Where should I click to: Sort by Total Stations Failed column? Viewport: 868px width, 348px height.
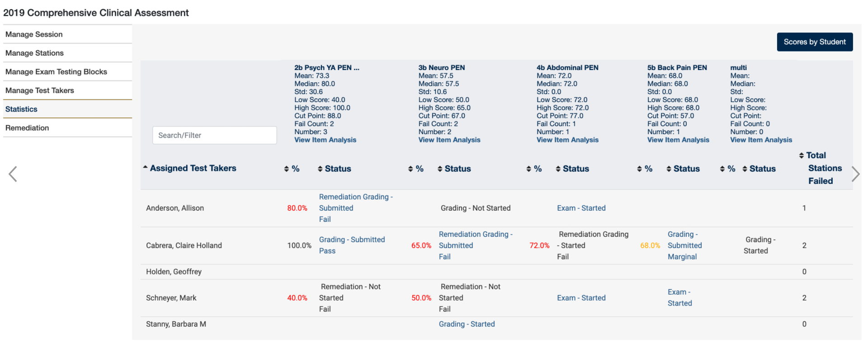tap(821, 168)
